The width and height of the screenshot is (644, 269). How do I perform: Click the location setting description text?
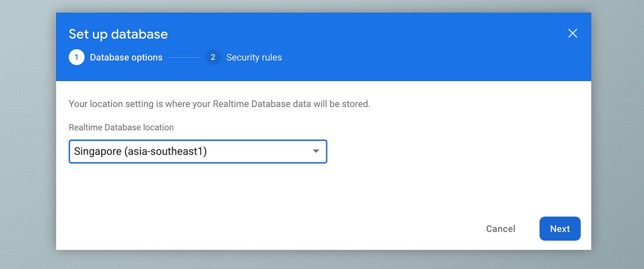(219, 104)
